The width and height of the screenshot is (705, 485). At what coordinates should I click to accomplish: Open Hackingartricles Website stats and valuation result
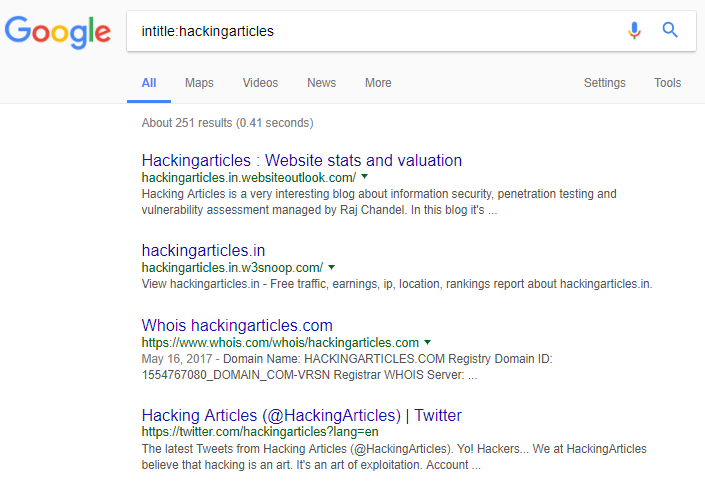(302, 160)
